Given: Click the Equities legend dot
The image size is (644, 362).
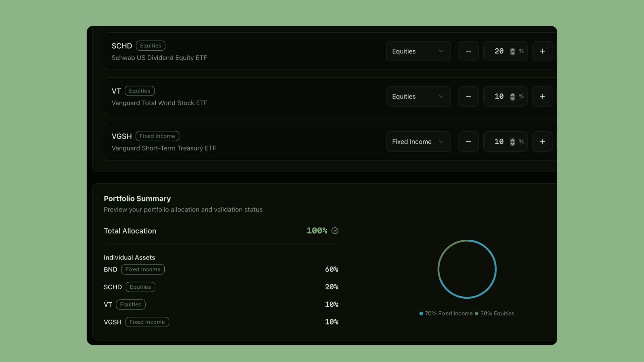Looking at the screenshot, I should pos(477,313).
